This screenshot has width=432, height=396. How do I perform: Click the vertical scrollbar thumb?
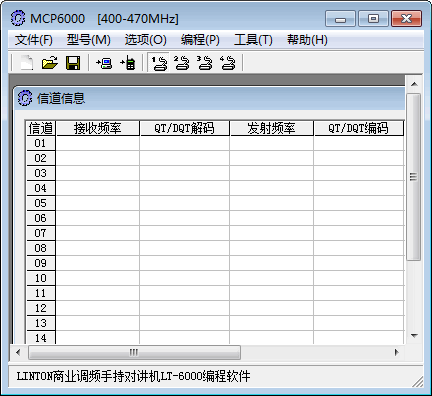(414, 177)
